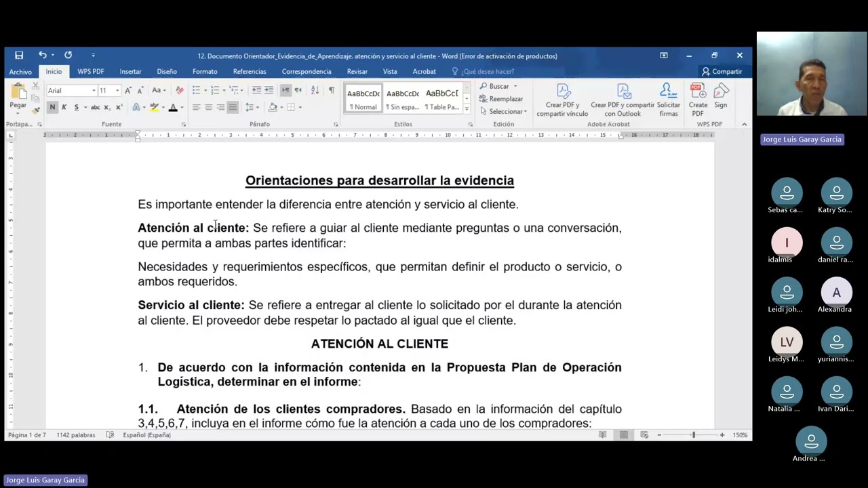Toggle justified paragraph alignment

tap(233, 107)
